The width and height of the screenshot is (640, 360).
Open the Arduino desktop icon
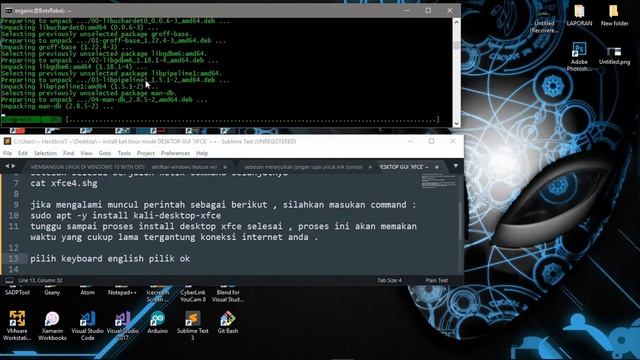click(x=158, y=322)
